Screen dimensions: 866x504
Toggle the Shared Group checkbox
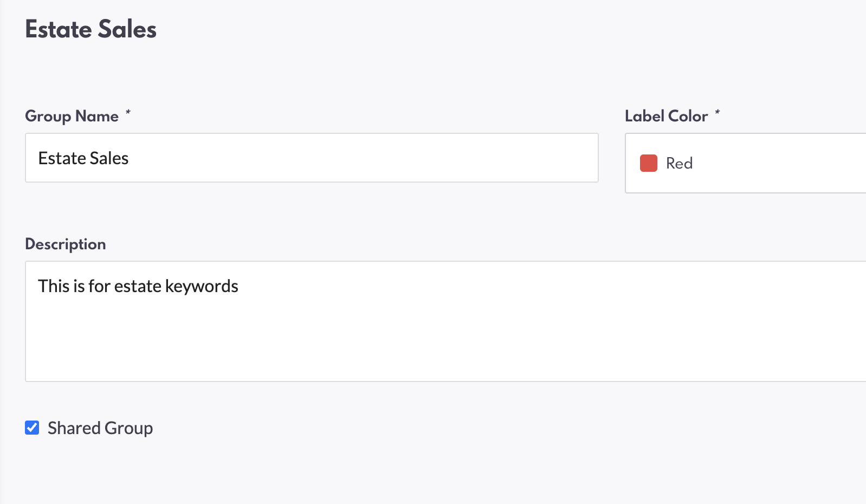(x=32, y=428)
